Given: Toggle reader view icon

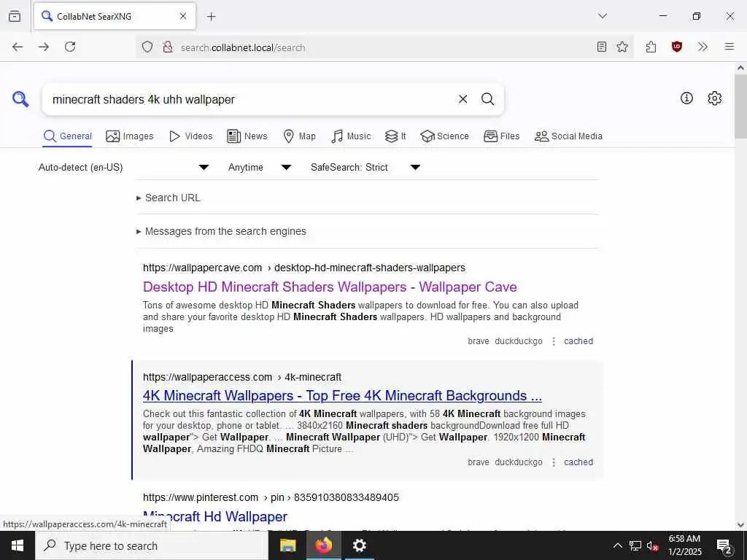Looking at the screenshot, I should pyautogui.click(x=602, y=47).
